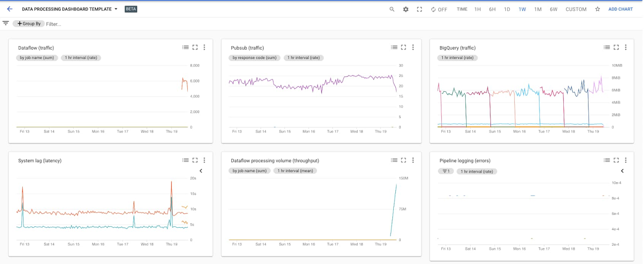Click '1 hr interval (mean)' chip
The height and width of the screenshot is (264, 644).
(x=295, y=171)
